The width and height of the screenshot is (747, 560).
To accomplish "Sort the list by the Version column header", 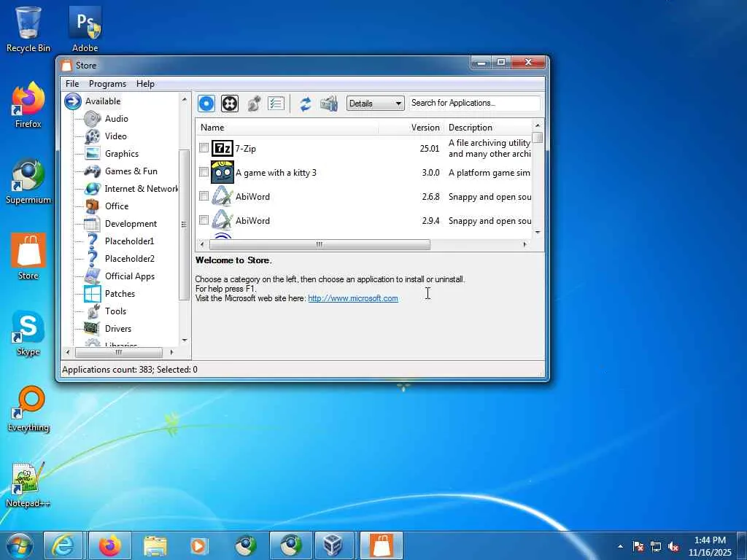I will pyautogui.click(x=425, y=128).
